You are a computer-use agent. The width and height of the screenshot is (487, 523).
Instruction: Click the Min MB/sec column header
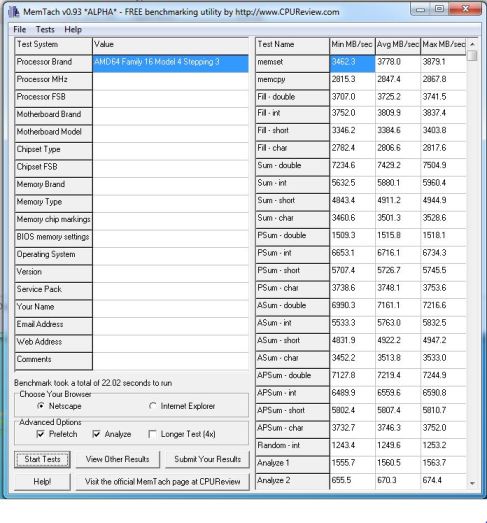[x=352, y=45]
